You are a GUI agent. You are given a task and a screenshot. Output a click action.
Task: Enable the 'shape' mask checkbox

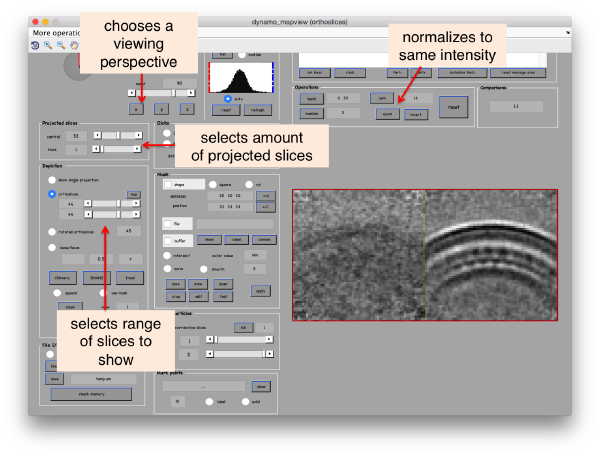pyautogui.click(x=168, y=184)
